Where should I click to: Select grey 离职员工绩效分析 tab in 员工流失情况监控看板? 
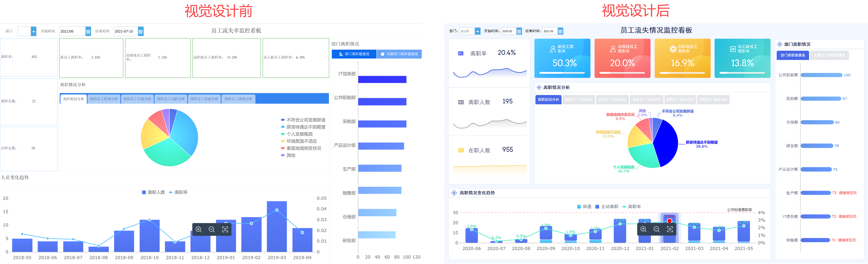click(713, 100)
